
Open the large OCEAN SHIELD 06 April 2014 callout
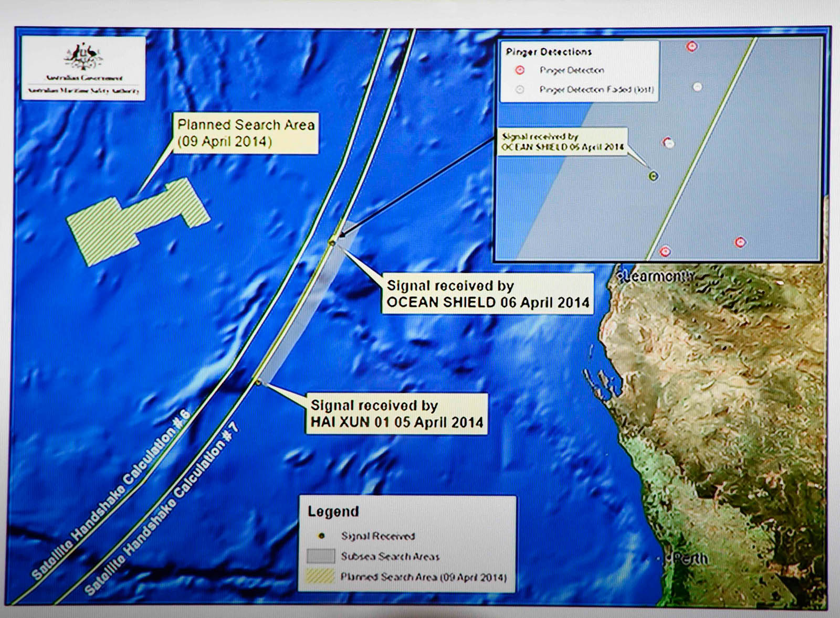click(x=488, y=294)
